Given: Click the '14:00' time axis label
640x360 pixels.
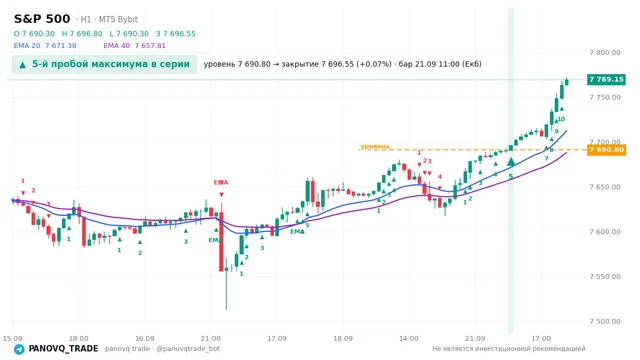Looking at the screenshot, I should (409, 338).
